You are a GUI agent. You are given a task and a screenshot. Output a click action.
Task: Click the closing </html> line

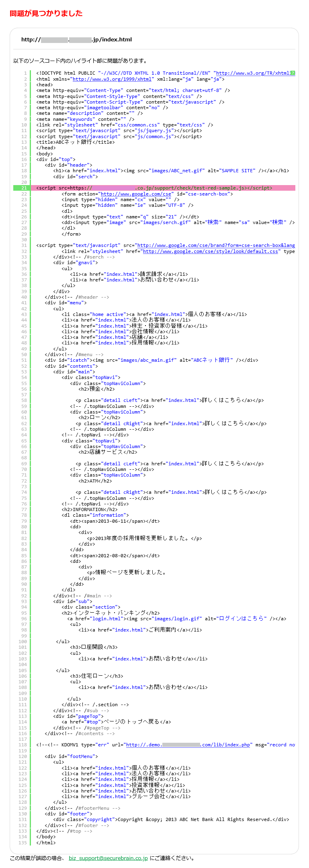(46, 843)
